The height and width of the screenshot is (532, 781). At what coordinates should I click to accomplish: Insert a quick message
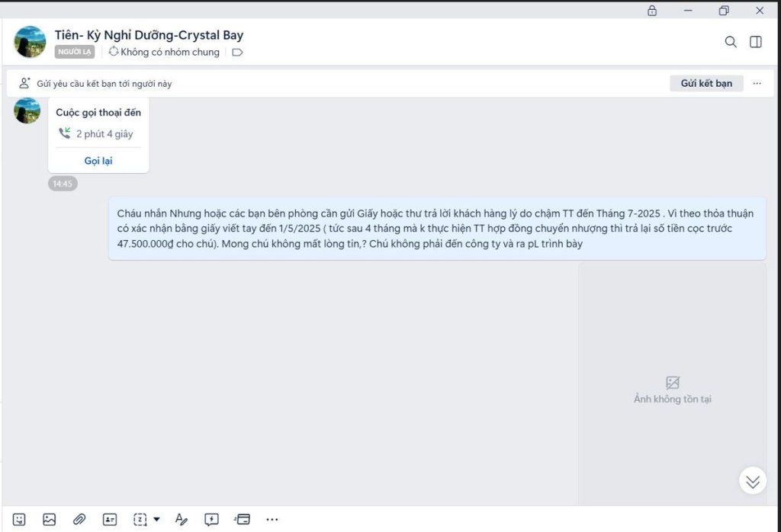pos(212,520)
